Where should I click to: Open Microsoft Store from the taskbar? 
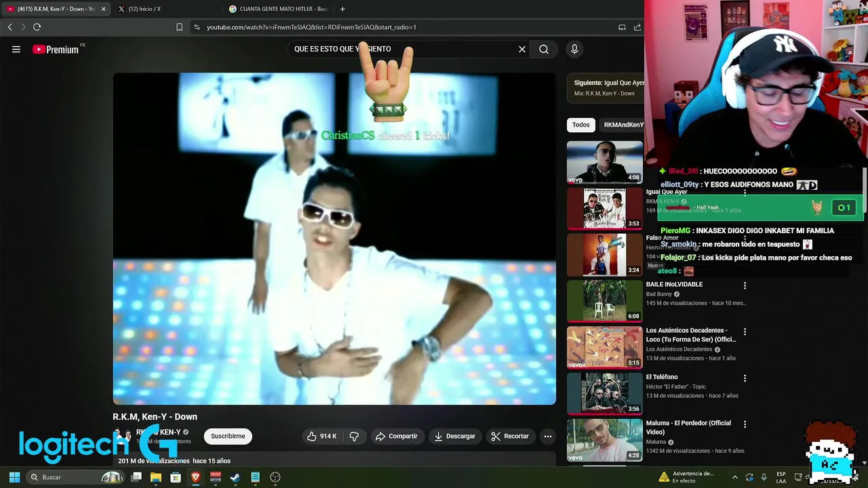(176, 477)
